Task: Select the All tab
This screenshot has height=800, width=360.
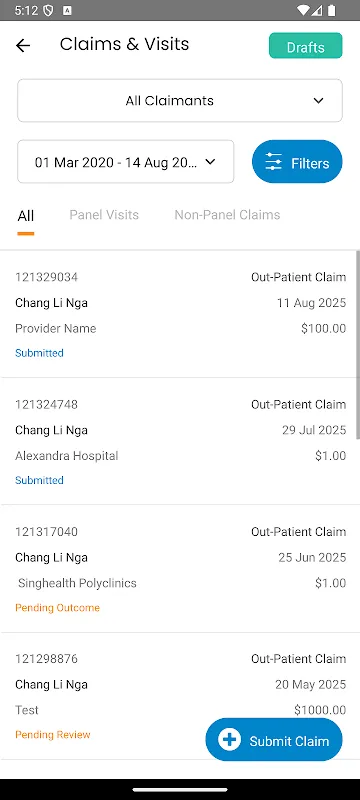Action: tap(25, 216)
